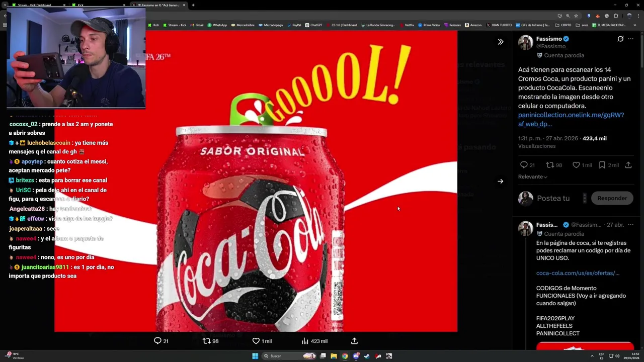Click the ESP language indicator in the tray
The height and width of the screenshot is (362, 644).
[x=602, y=356]
